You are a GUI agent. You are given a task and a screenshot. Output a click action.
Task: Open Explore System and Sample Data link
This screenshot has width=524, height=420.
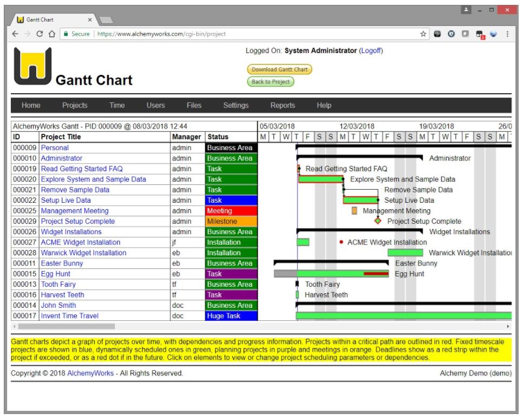point(94,179)
